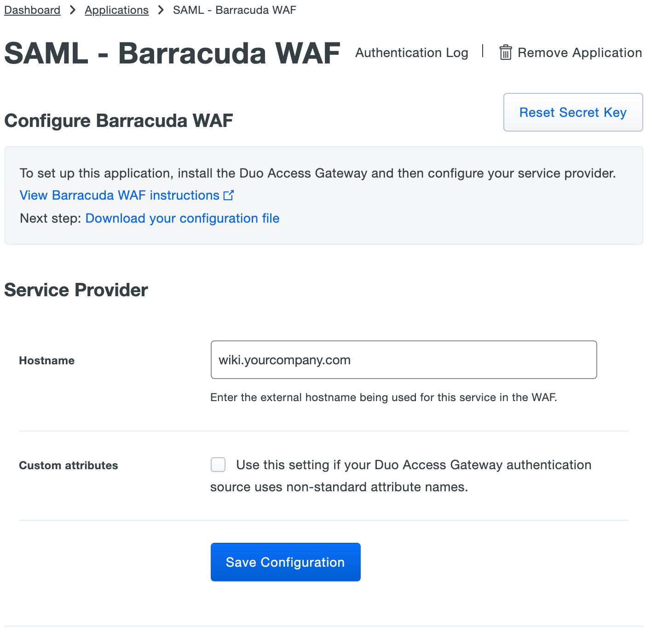Trigger Remove Application action

tap(579, 52)
